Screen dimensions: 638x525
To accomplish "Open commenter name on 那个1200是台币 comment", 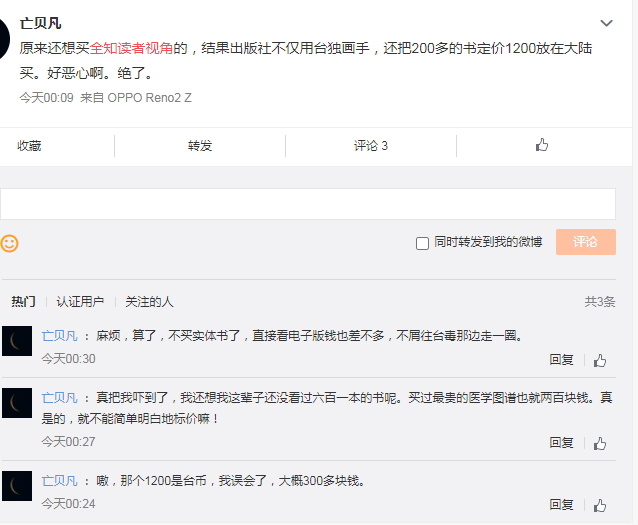I will [59, 481].
